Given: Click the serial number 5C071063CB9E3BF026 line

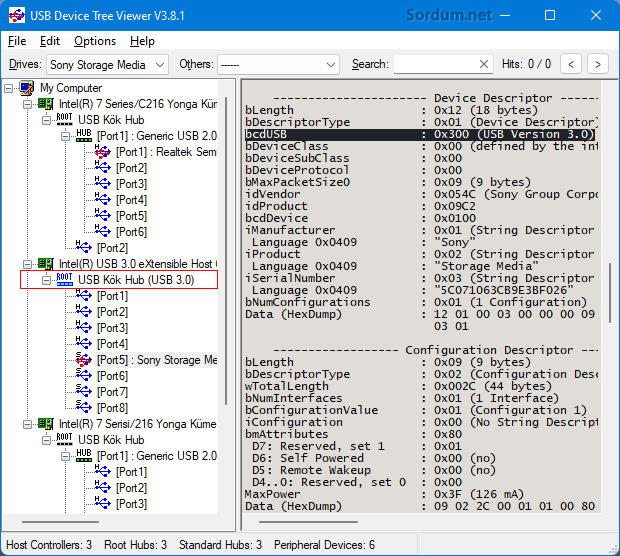Looking at the screenshot, I should pos(409,290).
